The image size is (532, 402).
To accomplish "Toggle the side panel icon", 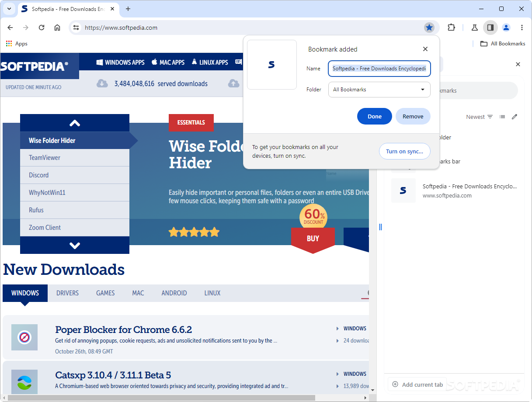I will click(490, 28).
